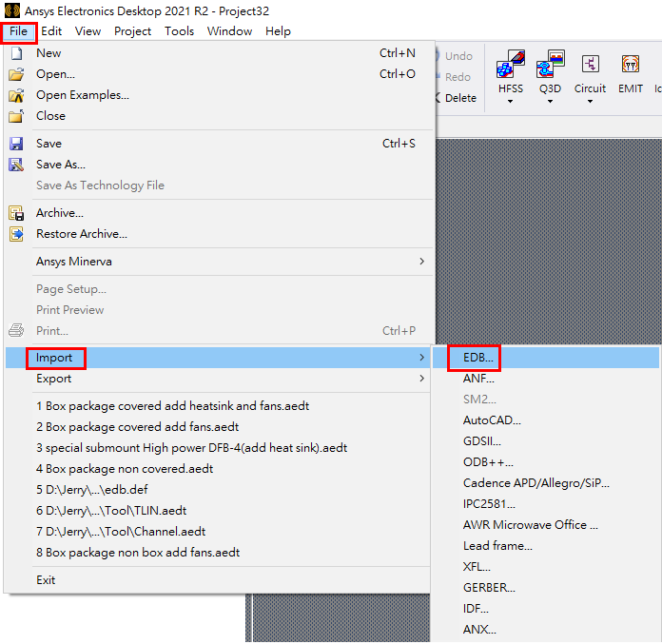Open recent file 4 Box package non covered
The height and width of the screenshot is (644, 662).
tap(218, 469)
